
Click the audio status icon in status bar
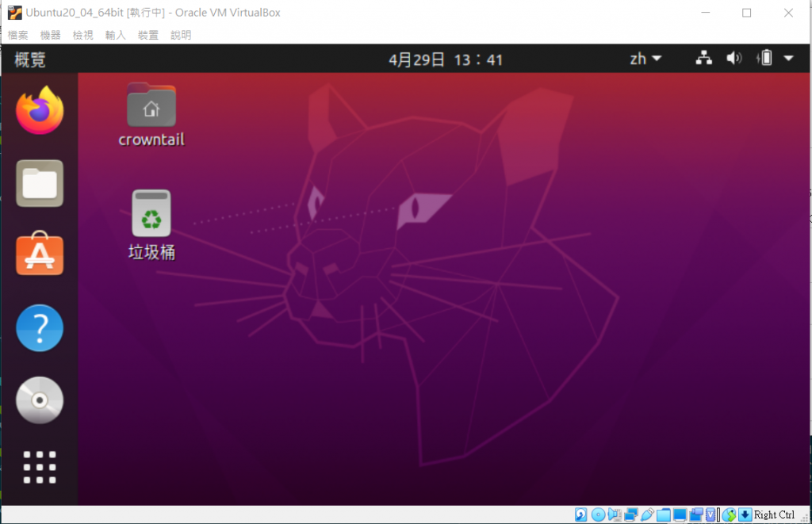tap(615, 514)
